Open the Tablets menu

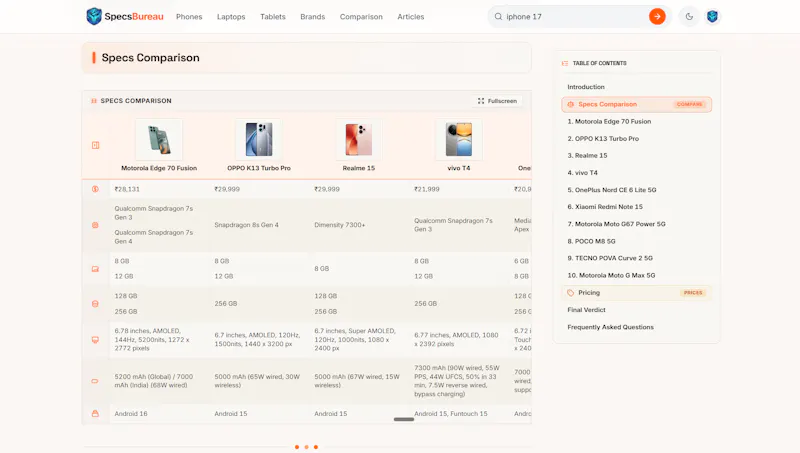[273, 16]
